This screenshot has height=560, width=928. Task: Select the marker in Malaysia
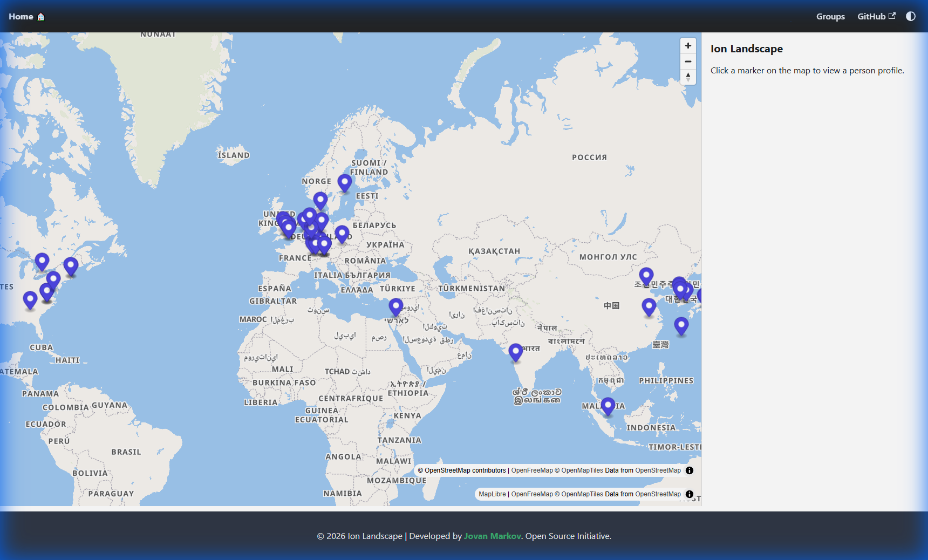pos(608,406)
